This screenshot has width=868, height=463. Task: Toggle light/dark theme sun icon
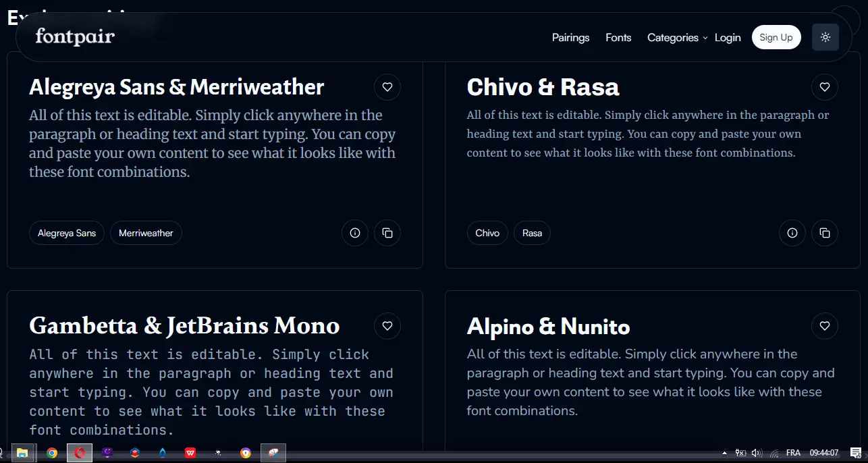pos(825,37)
